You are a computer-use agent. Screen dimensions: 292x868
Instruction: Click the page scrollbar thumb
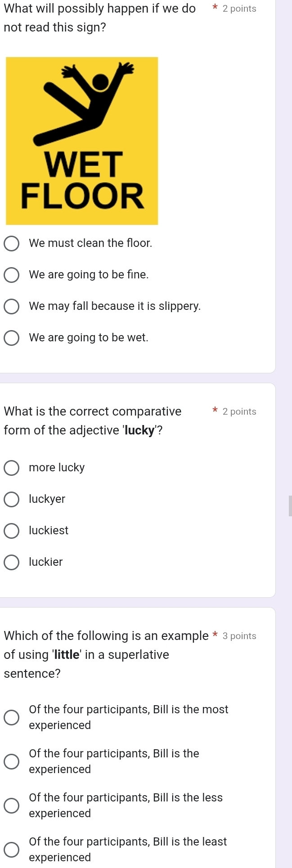pos(290,506)
